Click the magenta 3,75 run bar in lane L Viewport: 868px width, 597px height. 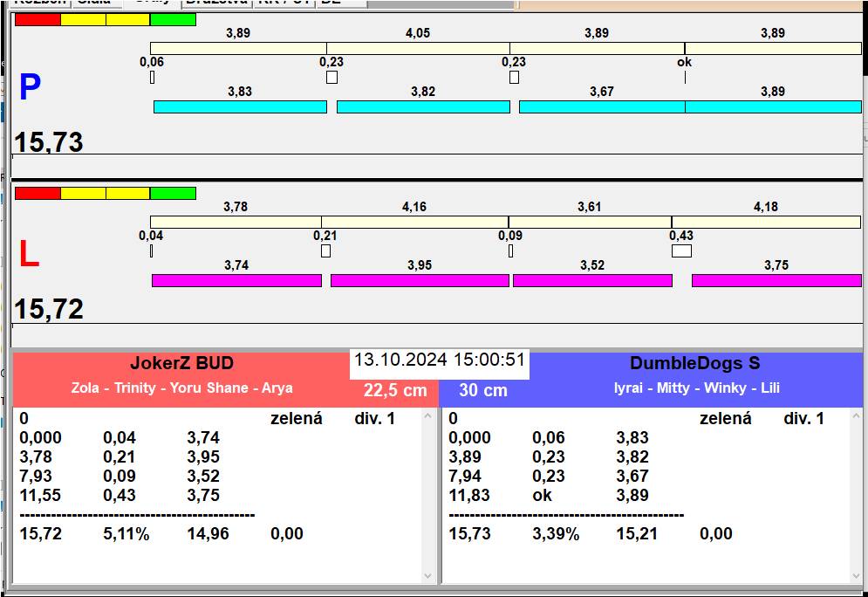776,280
